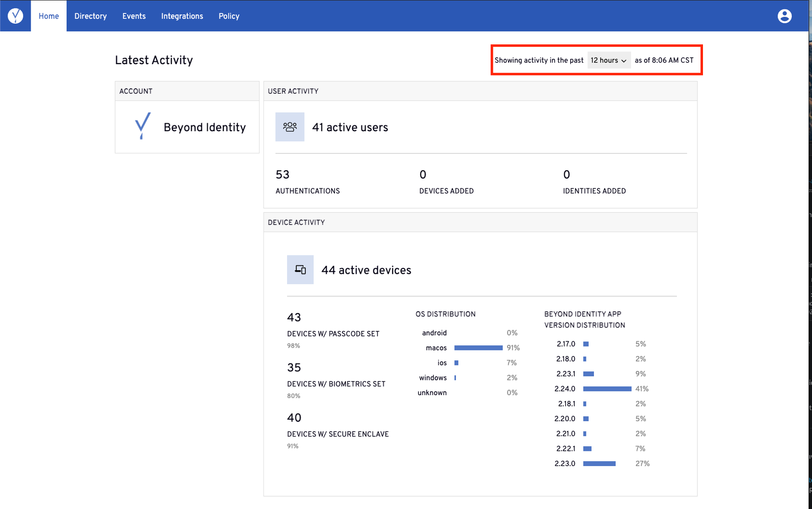Click the Beyond Identity account name

pos(205,127)
